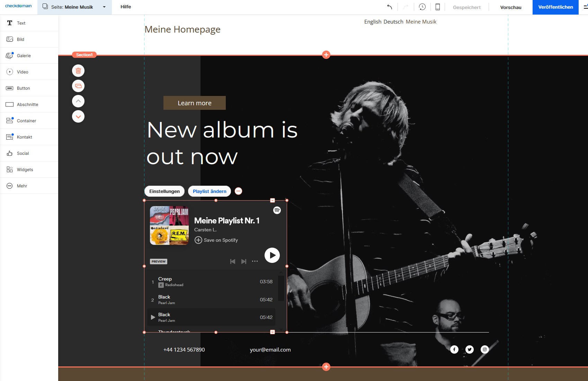
Task: Click the Playlist ändern button
Action: pyautogui.click(x=209, y=191)
